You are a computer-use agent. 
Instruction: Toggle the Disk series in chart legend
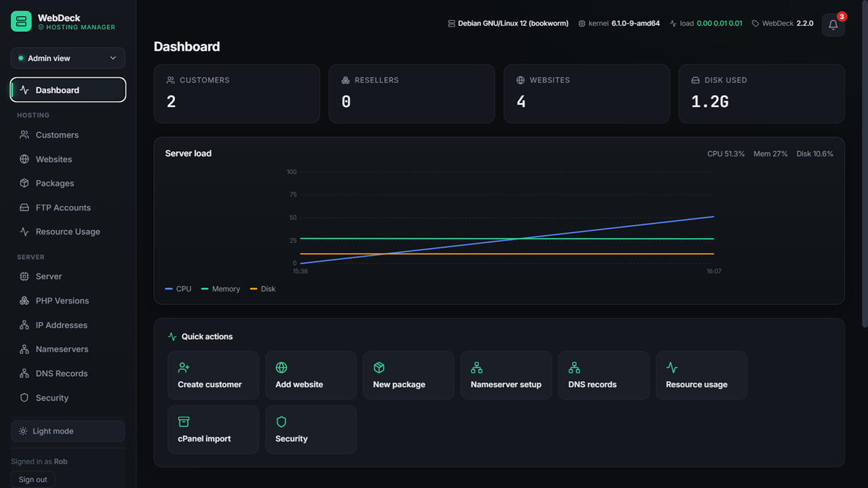point(263,289)
